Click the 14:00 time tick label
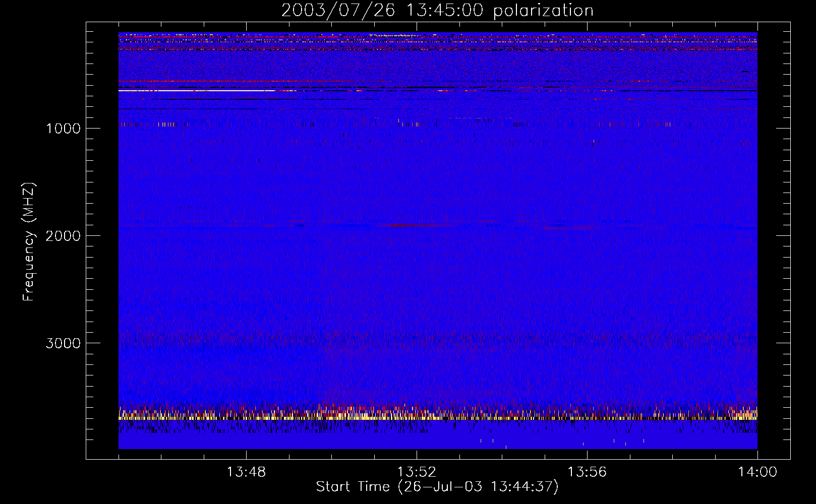816x504 pixels. click(757, 472)
